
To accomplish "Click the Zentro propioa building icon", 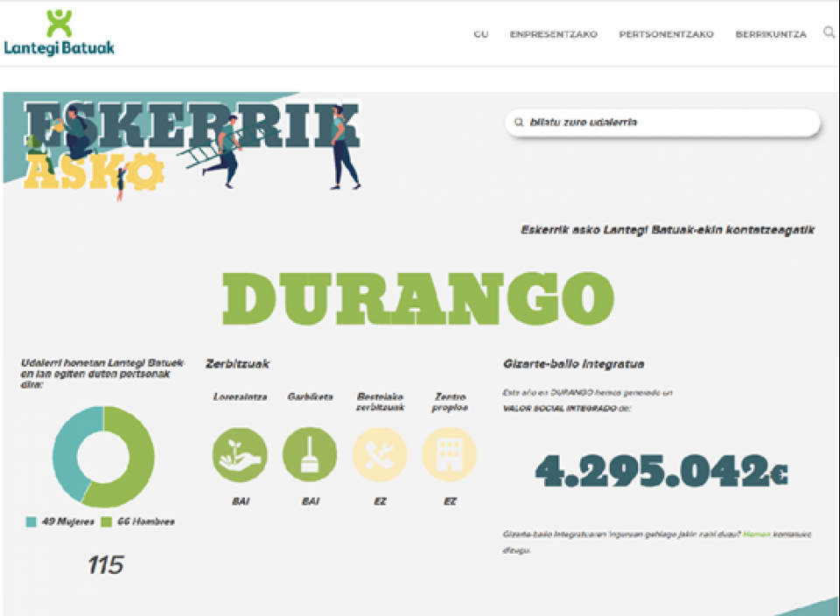I will click(x=450, y=455).
